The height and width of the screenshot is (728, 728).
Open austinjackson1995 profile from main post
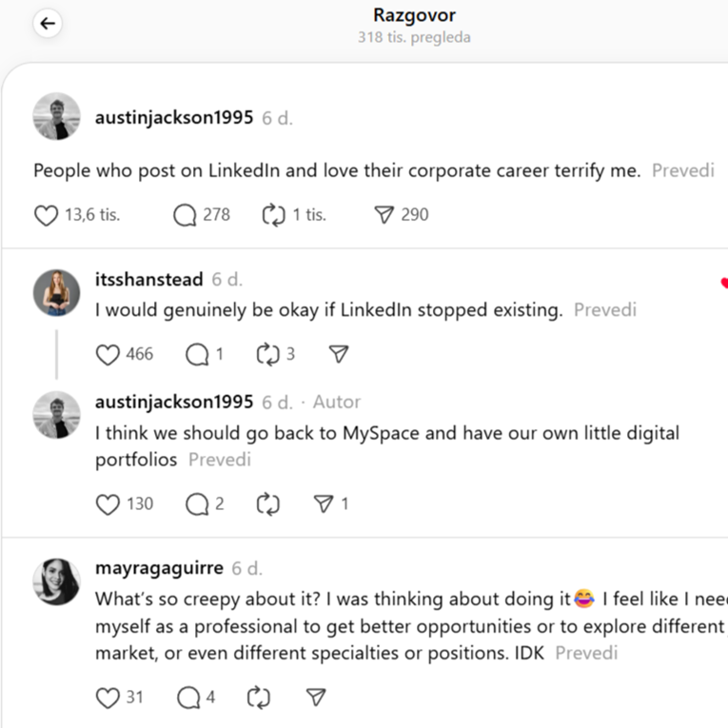(174, 118)
